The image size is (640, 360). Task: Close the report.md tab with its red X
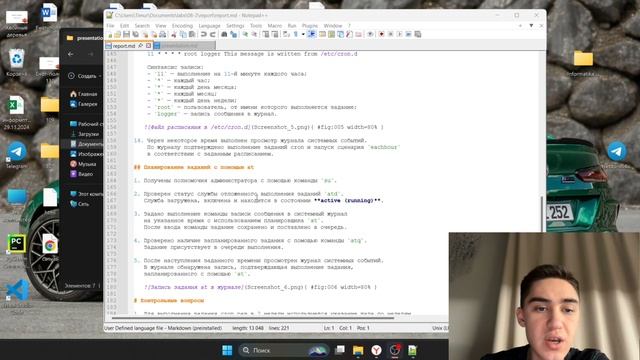(148, 46)
